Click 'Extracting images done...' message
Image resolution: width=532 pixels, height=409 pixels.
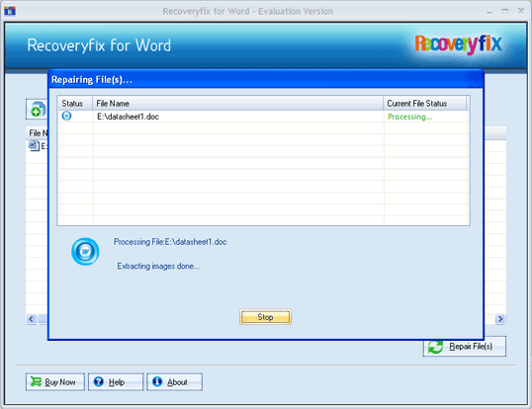point(158,266)
